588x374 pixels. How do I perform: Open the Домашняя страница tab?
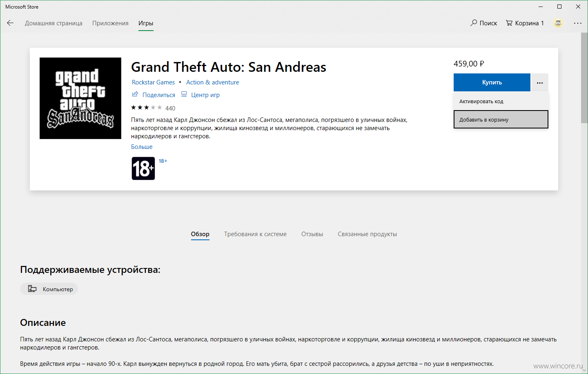click(x=53, y=23)
